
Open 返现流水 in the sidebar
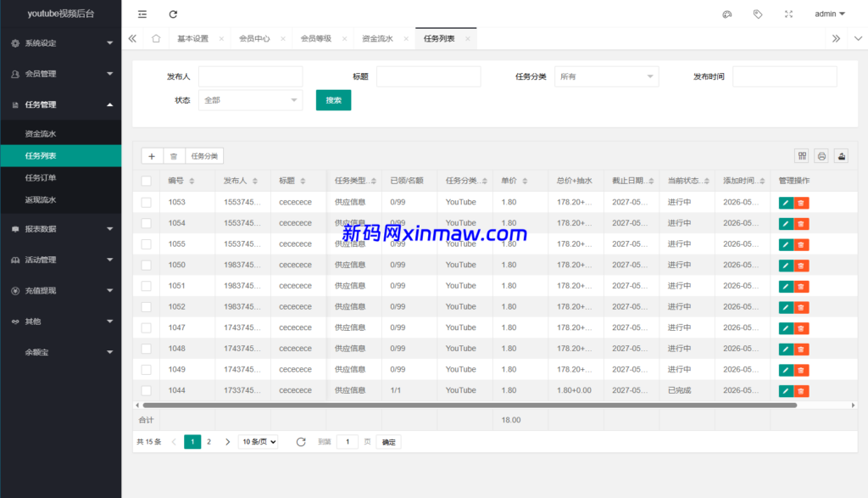pyautogui.click(x=61, y=200)
